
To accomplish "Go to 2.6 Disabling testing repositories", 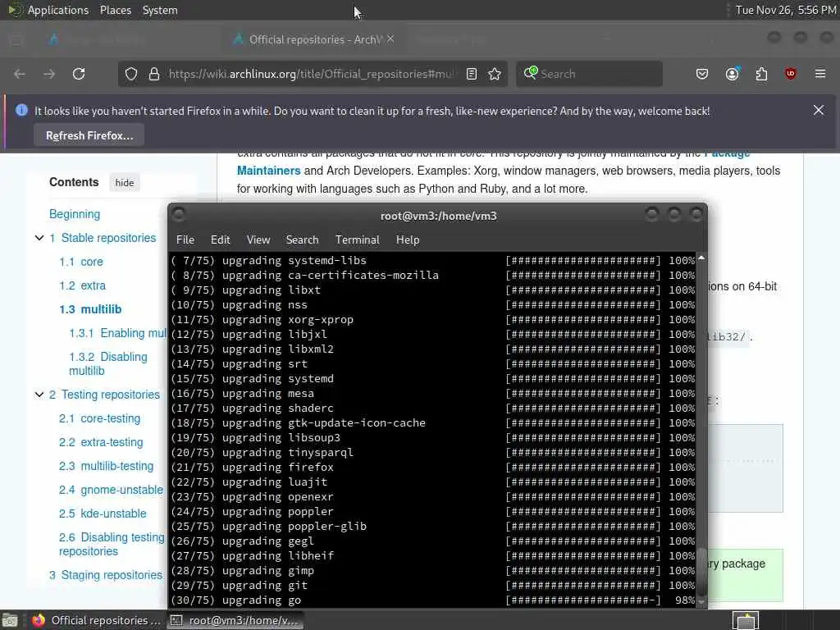I will (x=112, y=545).
